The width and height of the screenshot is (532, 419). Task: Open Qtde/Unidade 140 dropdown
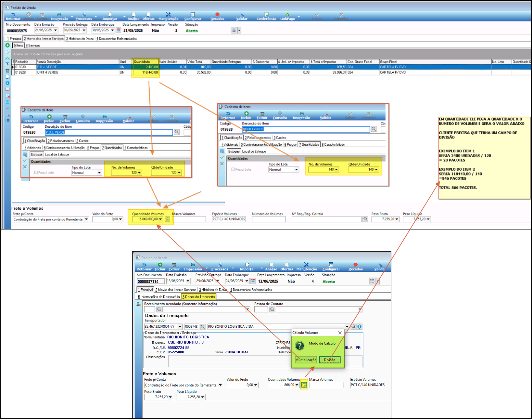pyautogui.click(x=376, y=169)
